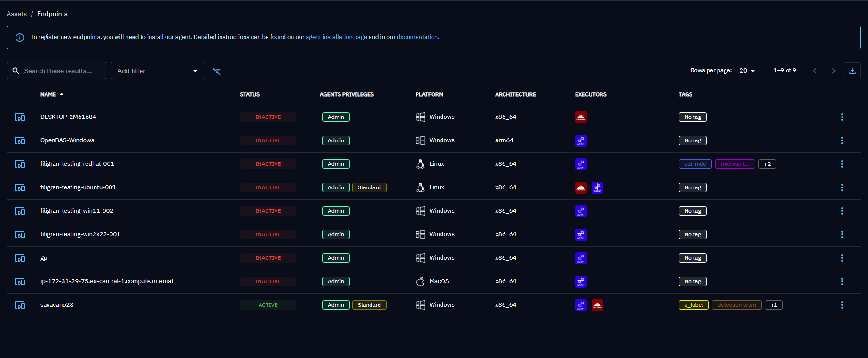Sort by the NAME column header
This screenshot has height=358, width=868.
[x=48, y=94]
